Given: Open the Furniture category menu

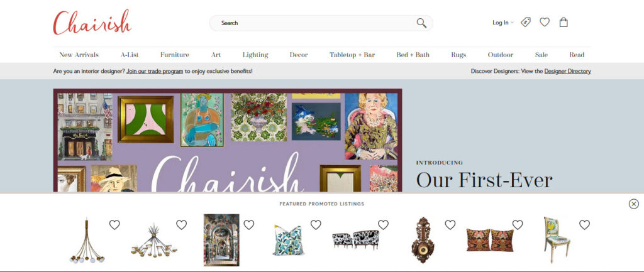Looking at the screenshot, I should [x=175, y=55].
